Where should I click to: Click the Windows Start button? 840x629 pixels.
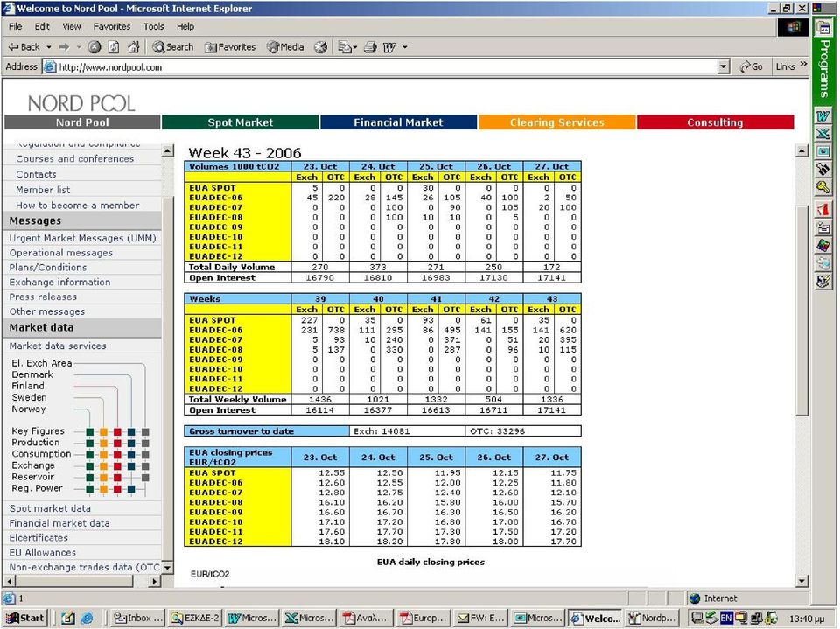(25, 618)
